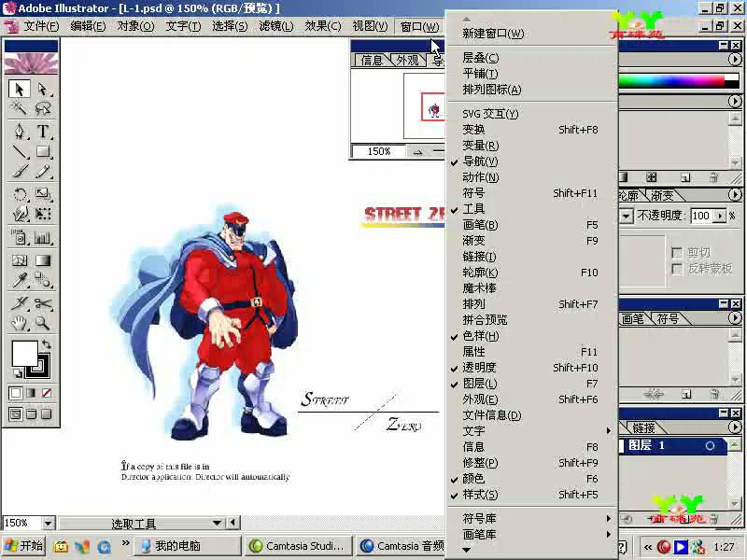Select the Pen tool
The height and width of the screenshot is (560, 747).
[19, 131]
